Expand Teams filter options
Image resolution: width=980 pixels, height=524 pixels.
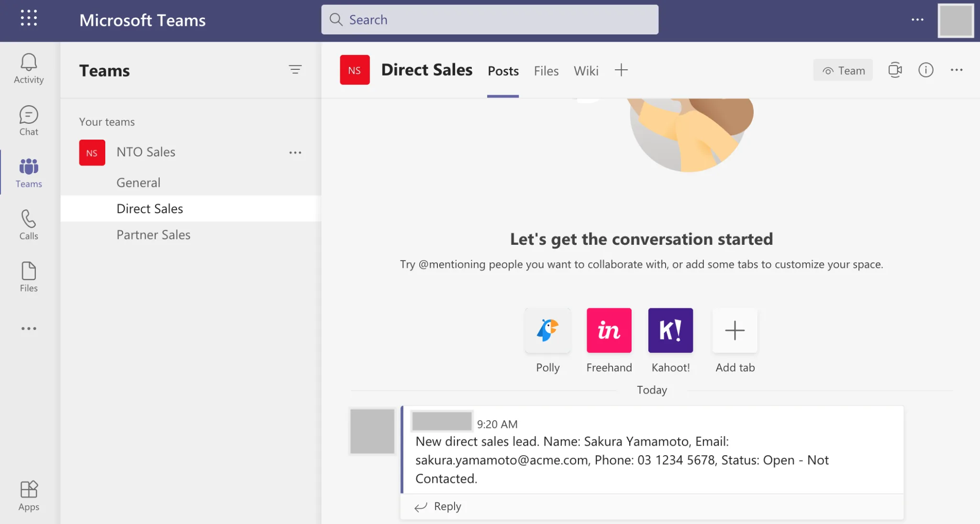tap(295, 69)
